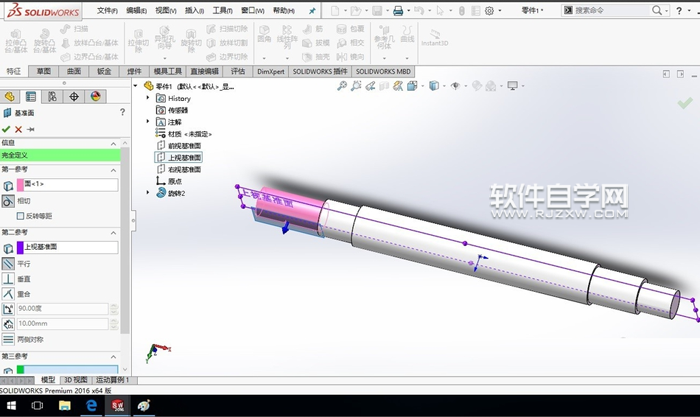Click the View Orientation icon
Image resolution: width=700 pixels, height=417 pixels.
click(412, 86)
